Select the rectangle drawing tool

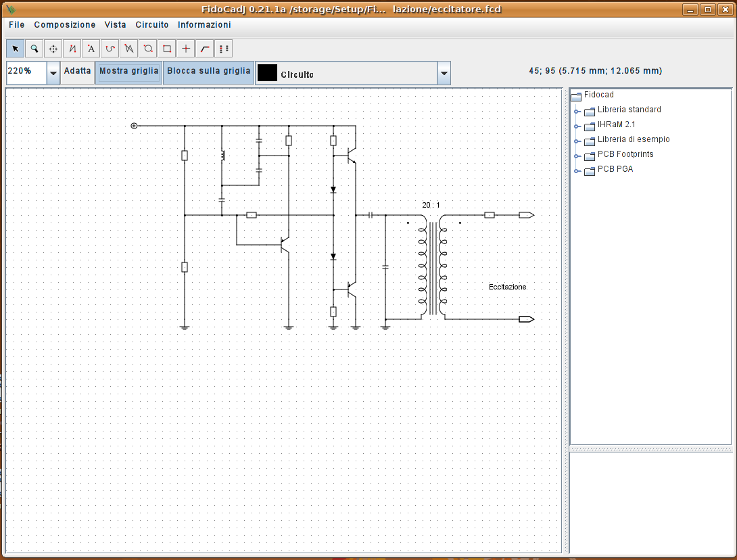tap(167, 49)
